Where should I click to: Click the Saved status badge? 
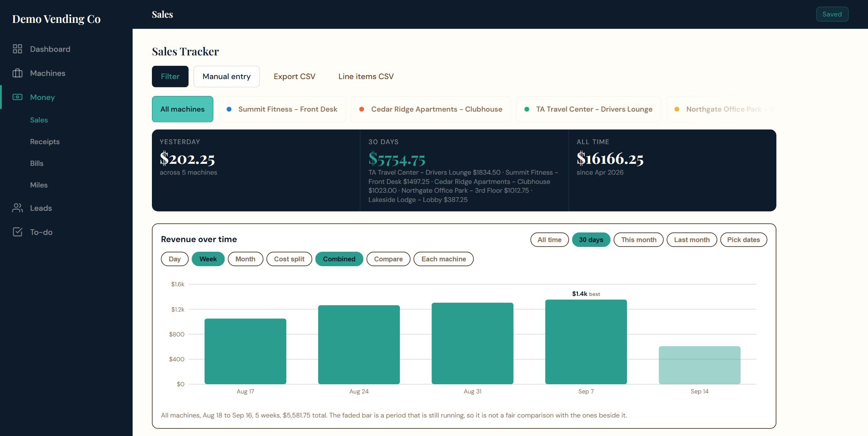(832, 14)
